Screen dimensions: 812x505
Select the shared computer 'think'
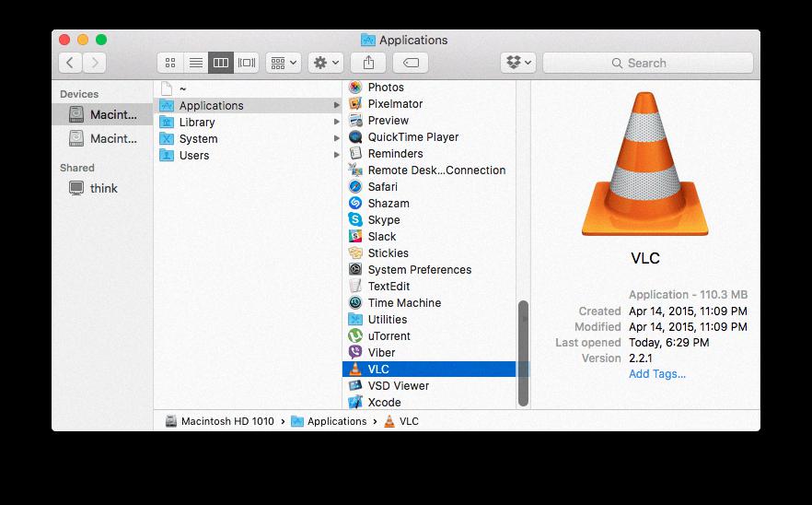click(x=102, y=188)
